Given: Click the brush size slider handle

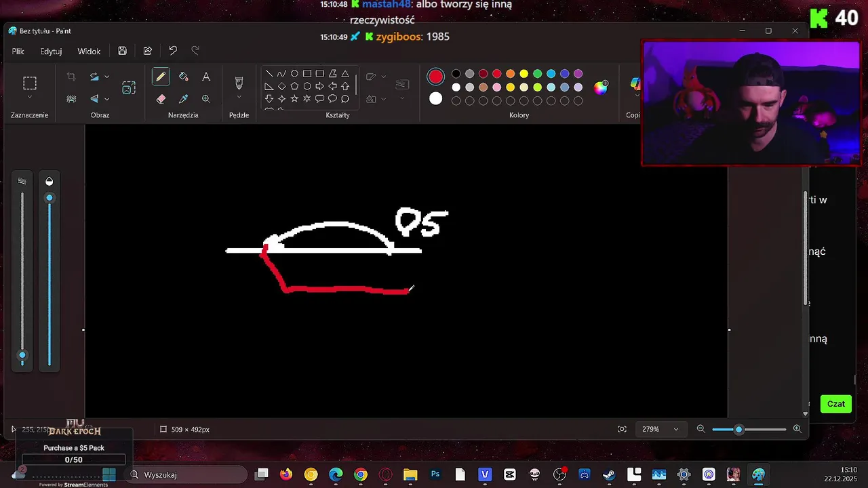Looking at the screenshot, I should click(22, 355).
